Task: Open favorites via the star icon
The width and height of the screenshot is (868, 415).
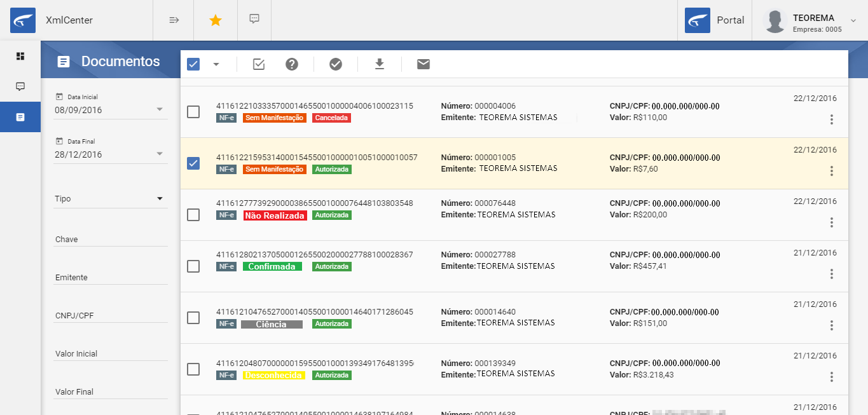Action: click(216, 20)
